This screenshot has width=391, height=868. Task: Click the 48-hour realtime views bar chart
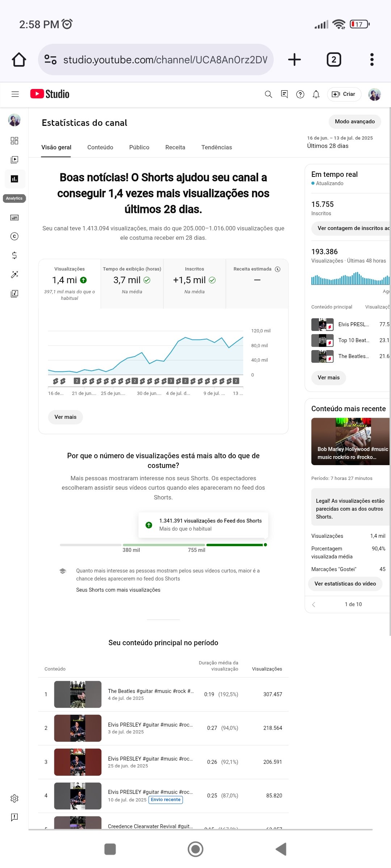(x=350, y=279)
